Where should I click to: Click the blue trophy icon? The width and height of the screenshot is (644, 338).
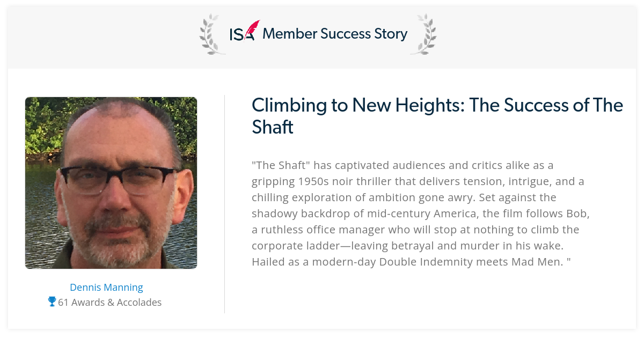pyautogui.click(x=52, y=302)
